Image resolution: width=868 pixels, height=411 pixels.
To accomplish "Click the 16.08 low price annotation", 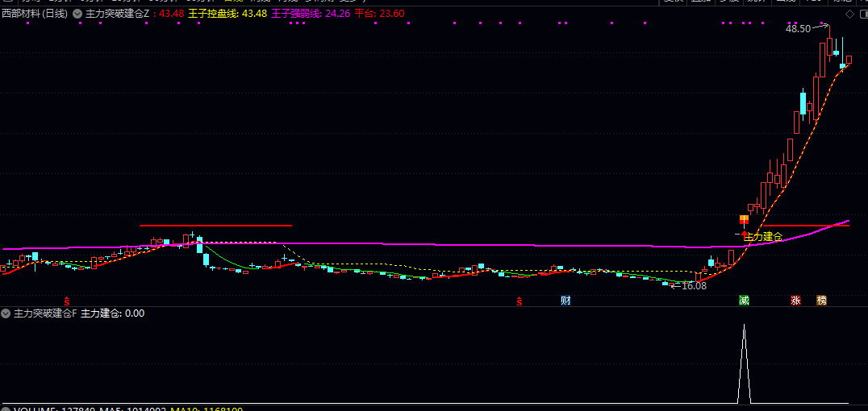I will point(694,285).
